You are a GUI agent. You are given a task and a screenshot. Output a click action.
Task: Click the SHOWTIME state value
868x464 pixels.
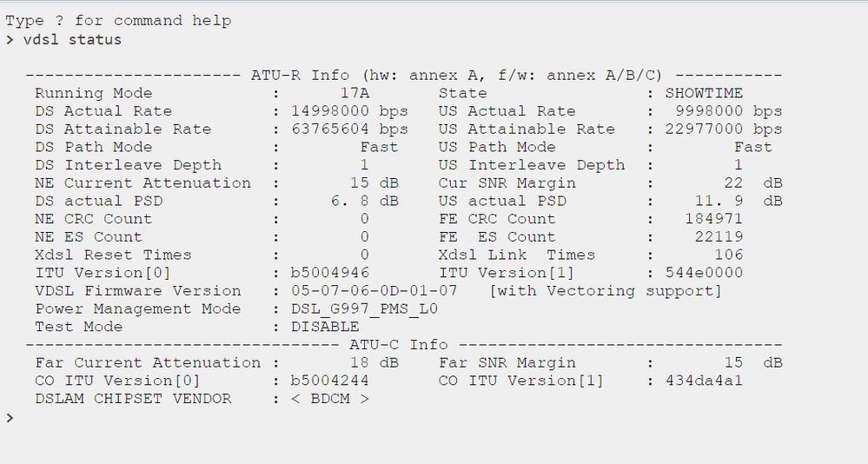tap(704, 93)
